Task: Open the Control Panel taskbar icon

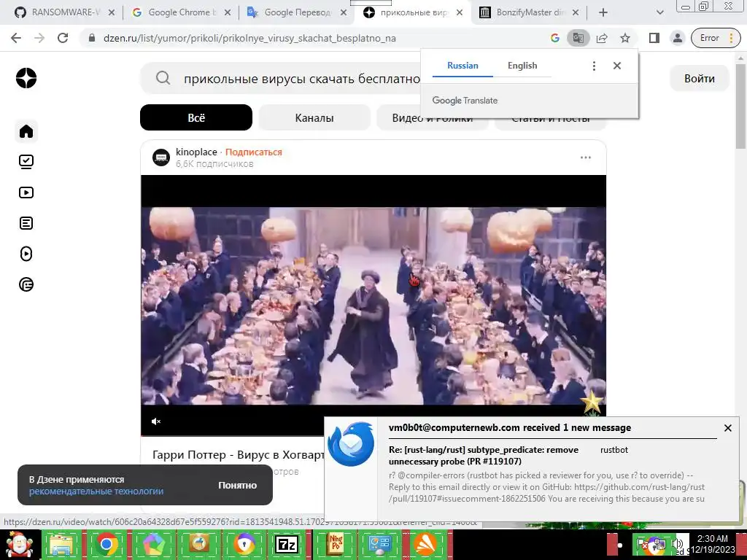Action: (x=379, y=544)
